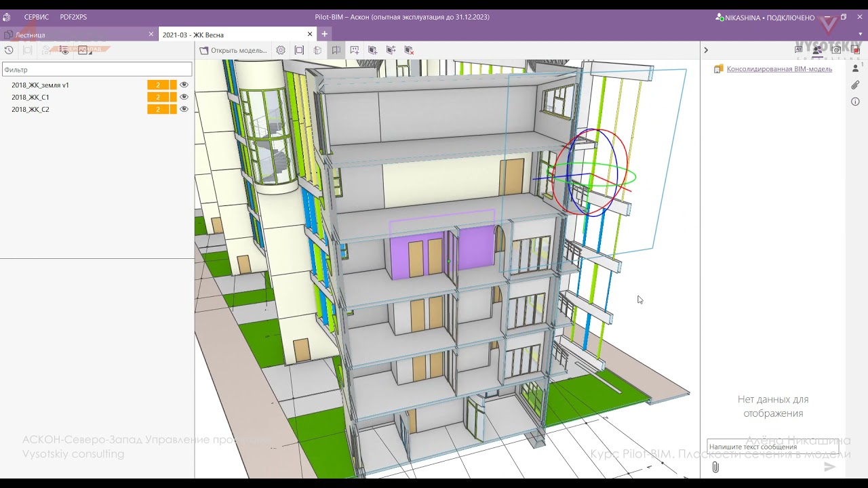Image resolution: width=868 pixels, height=488 pixels.
Task: Click the reset hidden elements icon with red X
Action: pos(409,50)
